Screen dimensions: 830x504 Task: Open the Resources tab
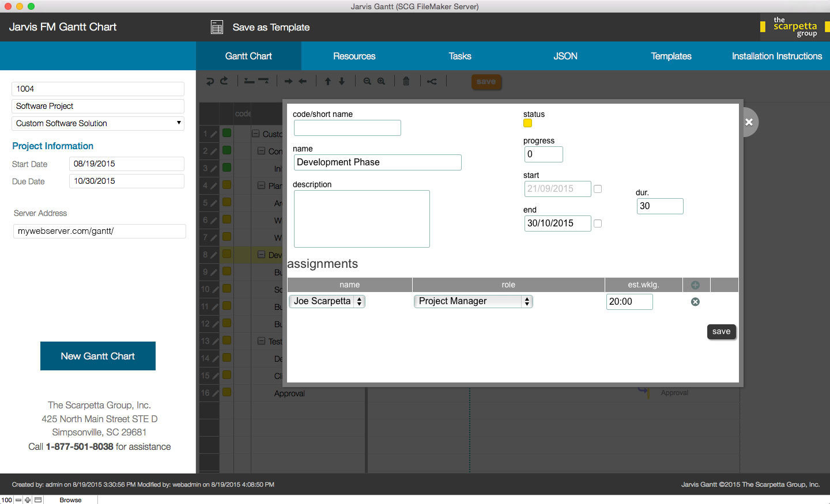354,56
